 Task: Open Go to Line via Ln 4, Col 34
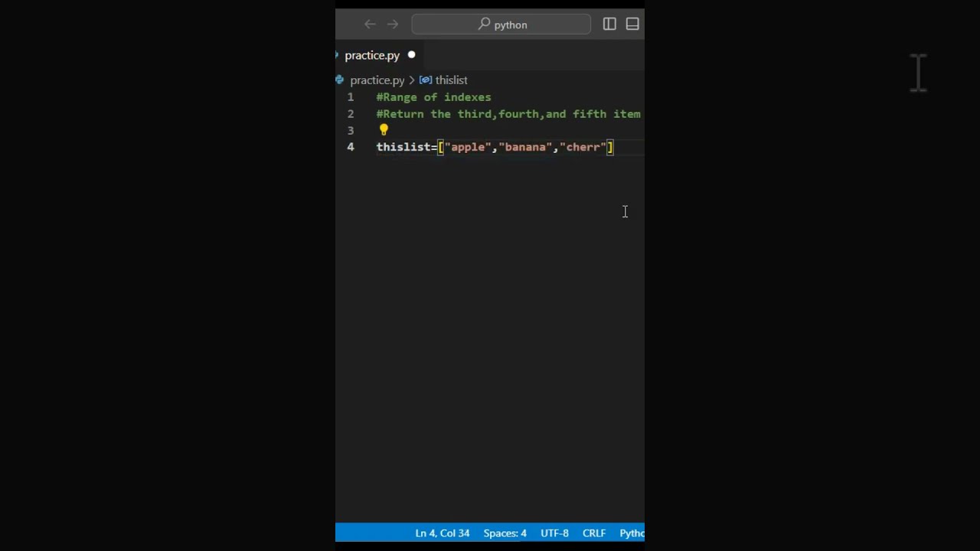pos(443,533)
